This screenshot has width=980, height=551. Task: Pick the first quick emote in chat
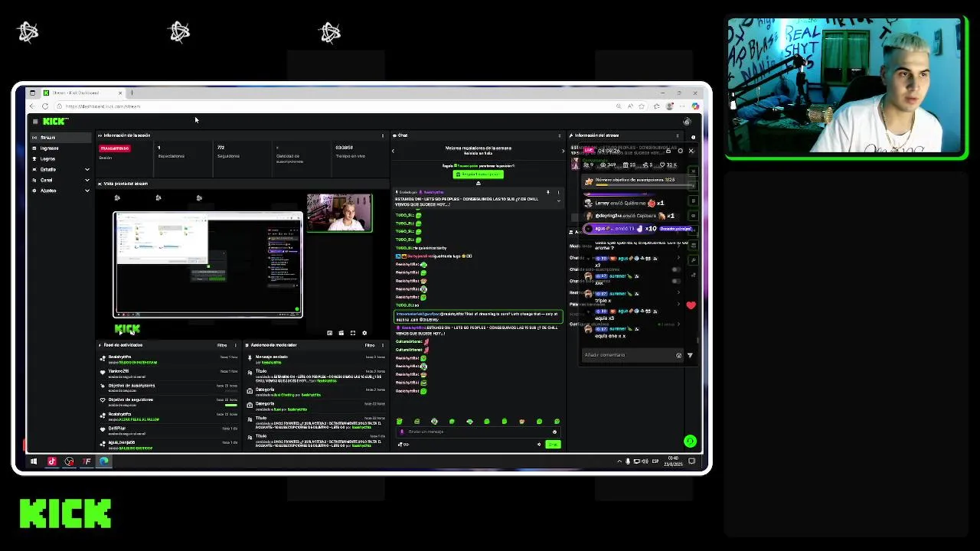tap(400, 422)
